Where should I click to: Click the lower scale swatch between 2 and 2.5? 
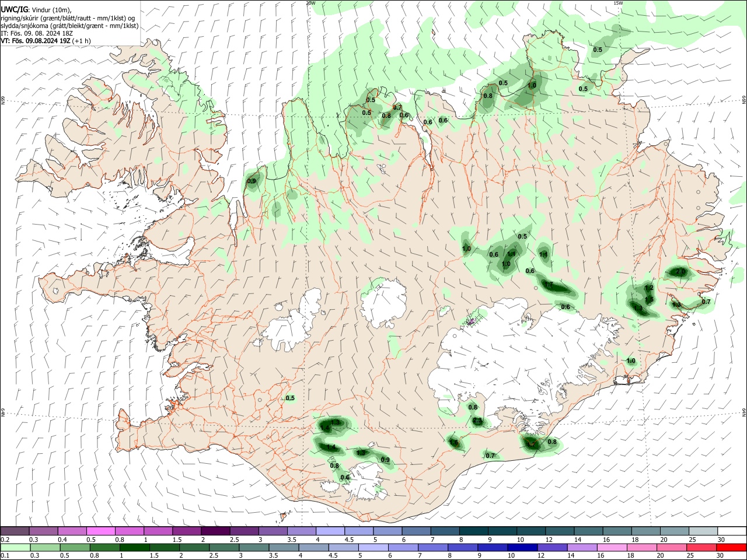tap(194, 548)
